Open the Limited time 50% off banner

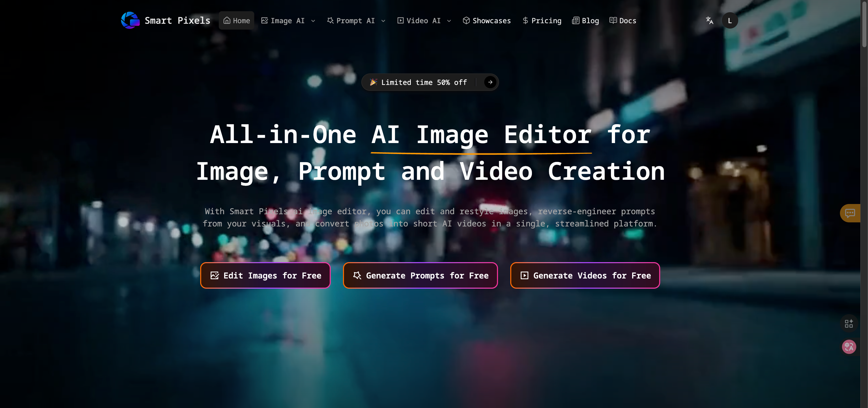(430, 82)
